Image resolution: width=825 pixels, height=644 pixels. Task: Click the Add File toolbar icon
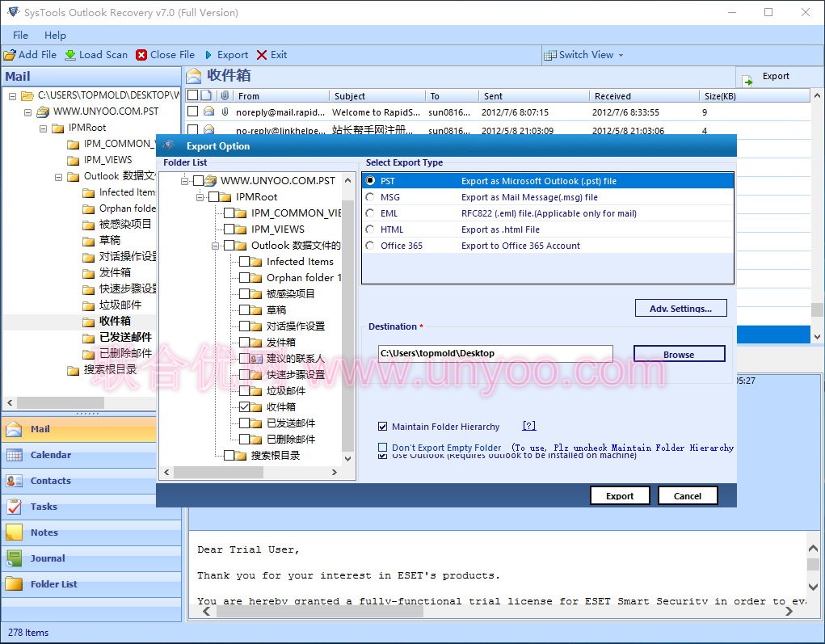coord(10,55)
